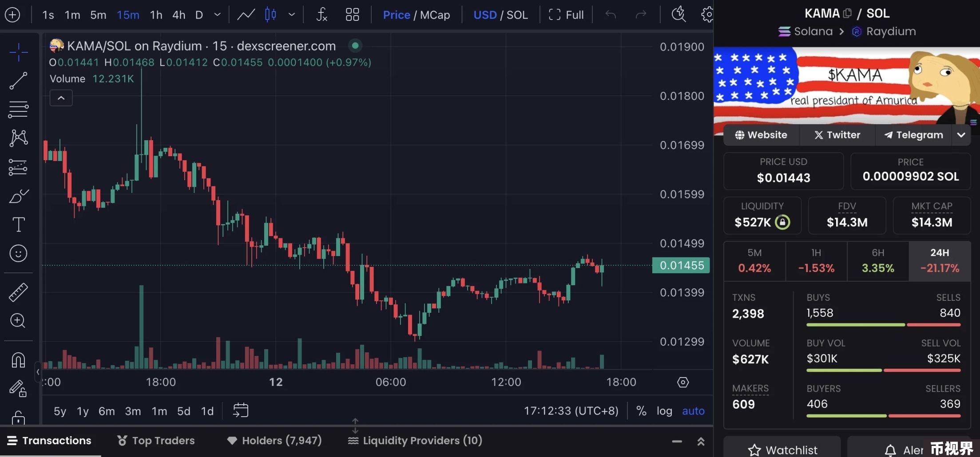Select the 5M stats tab

tap(754, 261)
